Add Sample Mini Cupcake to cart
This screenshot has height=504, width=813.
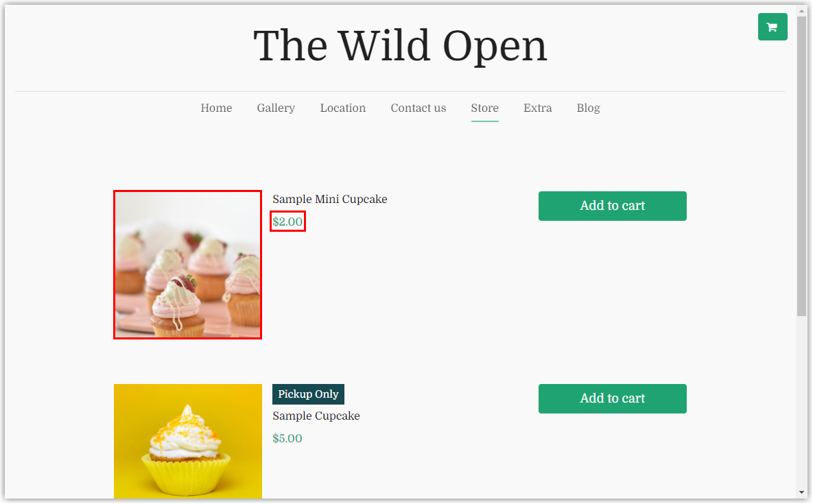click(613, 206)
